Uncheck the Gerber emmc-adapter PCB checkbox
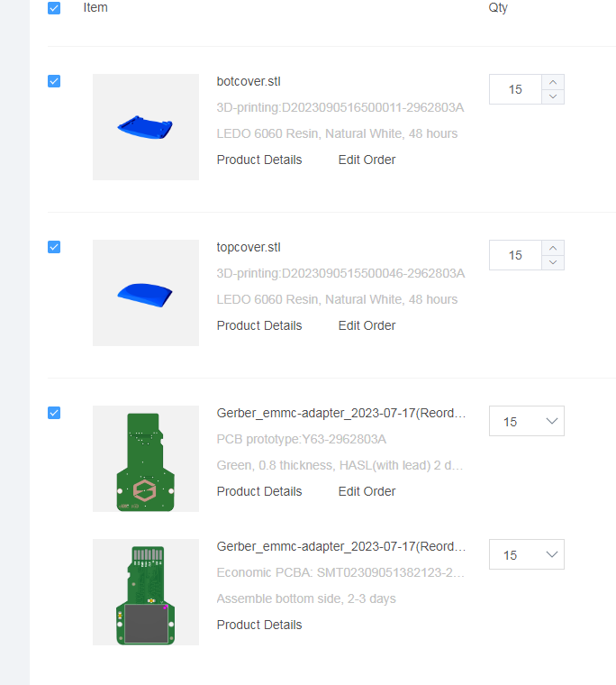Viewport: 616px width, 685px height. pos(54,413)
